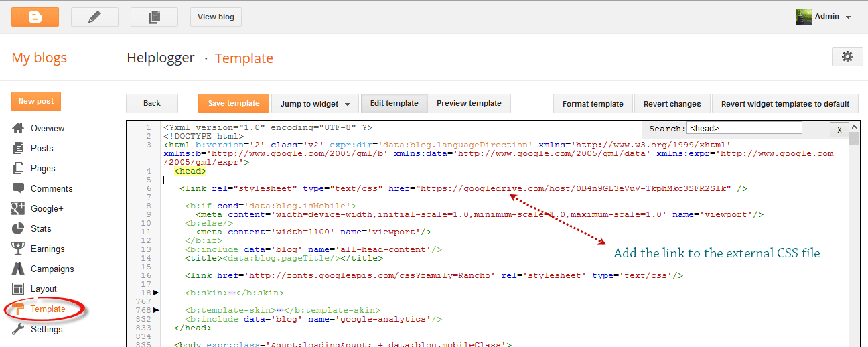
Task: Click the <title> tag line in code
Action: 285,258
